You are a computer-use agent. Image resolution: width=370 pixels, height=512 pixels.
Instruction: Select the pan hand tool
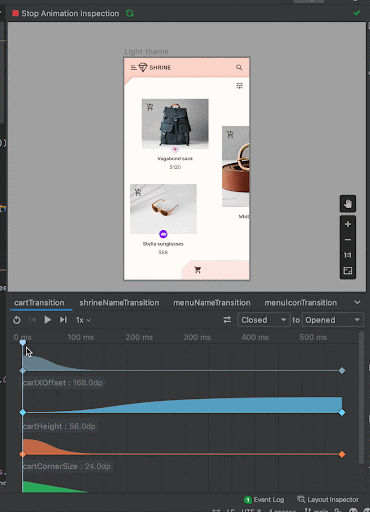click(x=348, y=203)
